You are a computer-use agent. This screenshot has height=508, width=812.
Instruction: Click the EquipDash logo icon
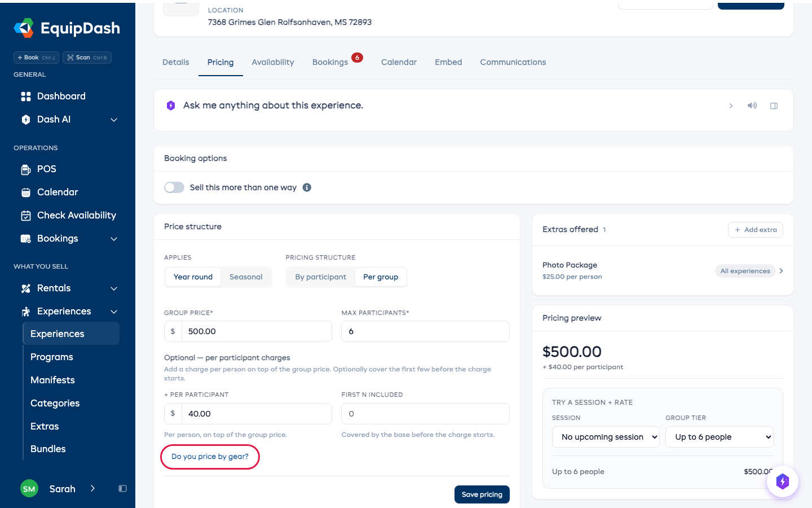[24, 28]
